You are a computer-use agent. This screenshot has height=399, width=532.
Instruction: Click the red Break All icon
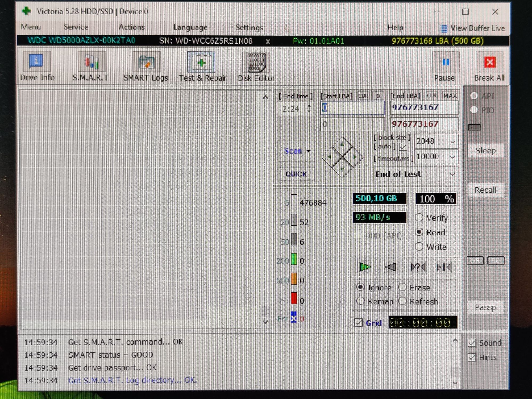[x=490, y=62]
